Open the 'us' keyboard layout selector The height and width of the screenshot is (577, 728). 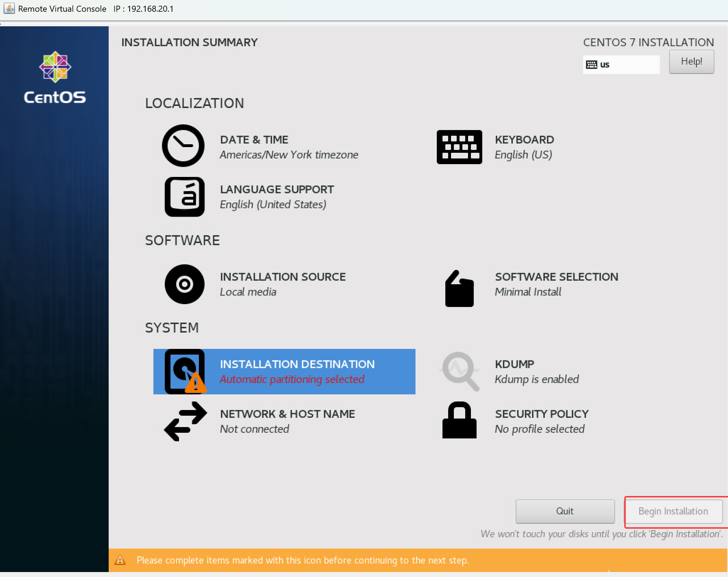621,65
